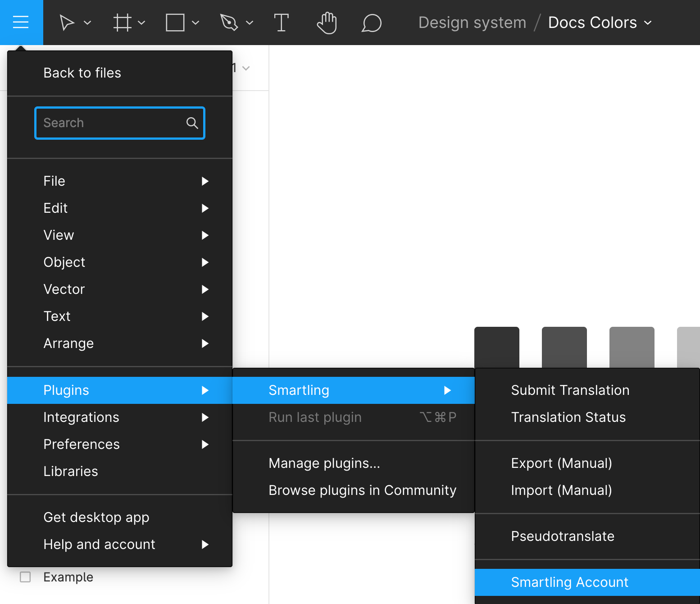700x604 pixels.
Task: Open the Move tool dropdown chevron
Action: [87, 23]
